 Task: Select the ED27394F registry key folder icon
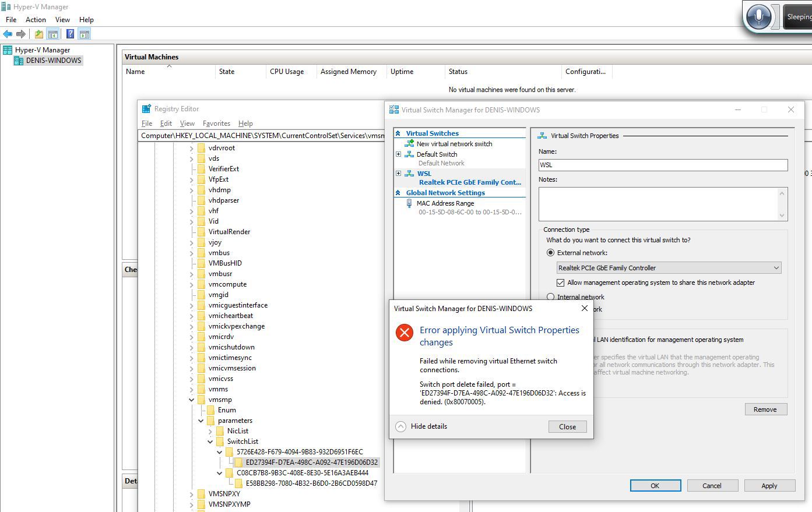(239, 462)
